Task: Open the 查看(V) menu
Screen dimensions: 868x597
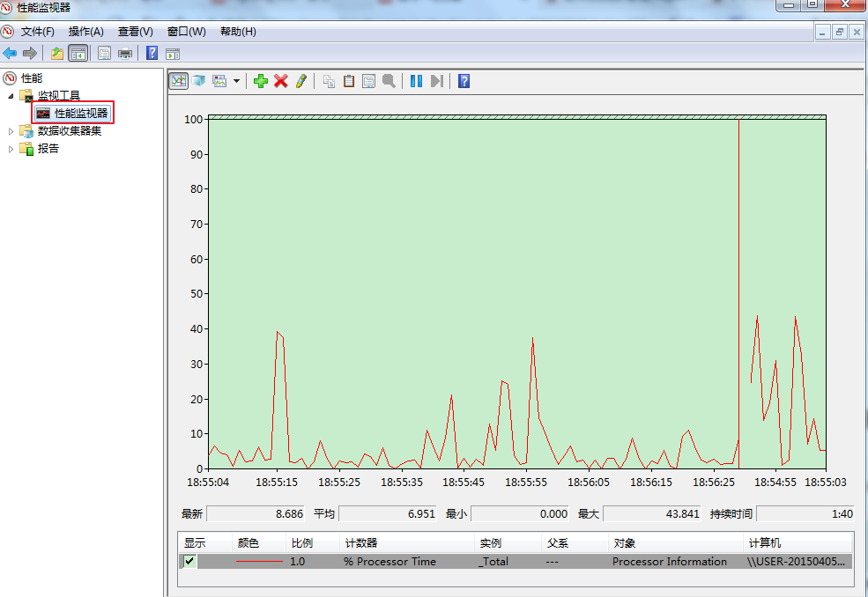Action: click(x=135, y=32)
